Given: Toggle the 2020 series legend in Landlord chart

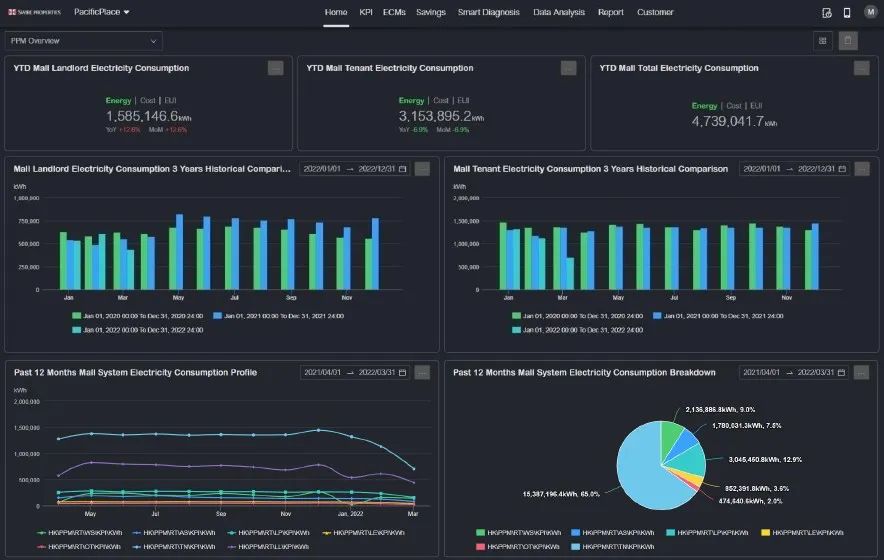Looking at the screenshot, I should click(138, 316).
